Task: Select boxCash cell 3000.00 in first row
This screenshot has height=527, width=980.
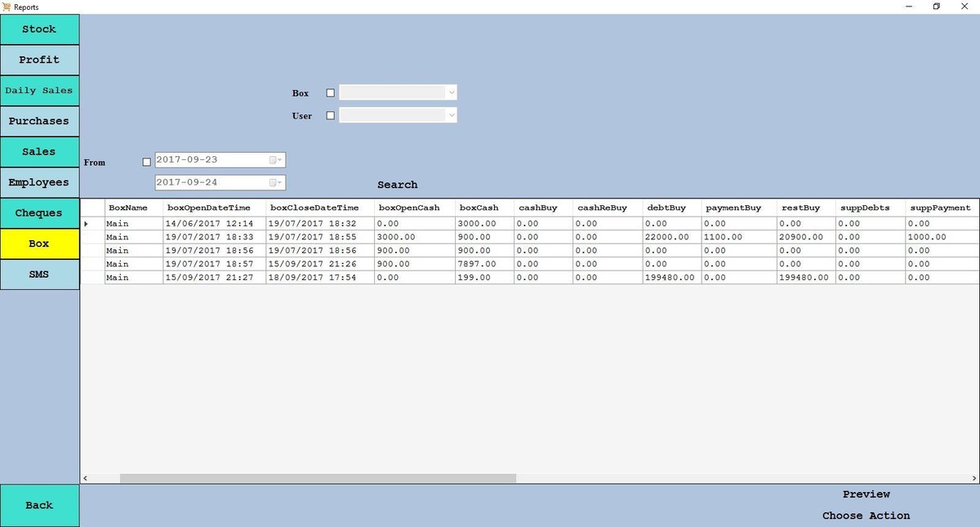Action: 484,223
